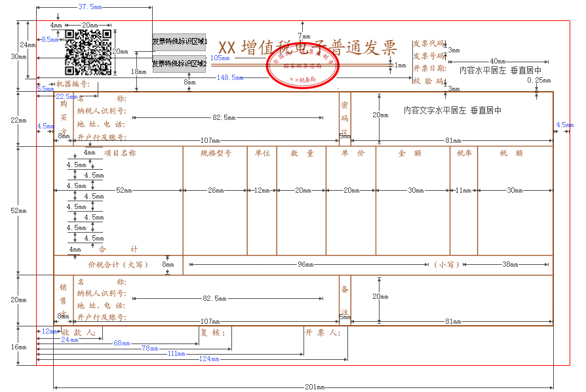Click the 40mm dimension label

point(498,61)
